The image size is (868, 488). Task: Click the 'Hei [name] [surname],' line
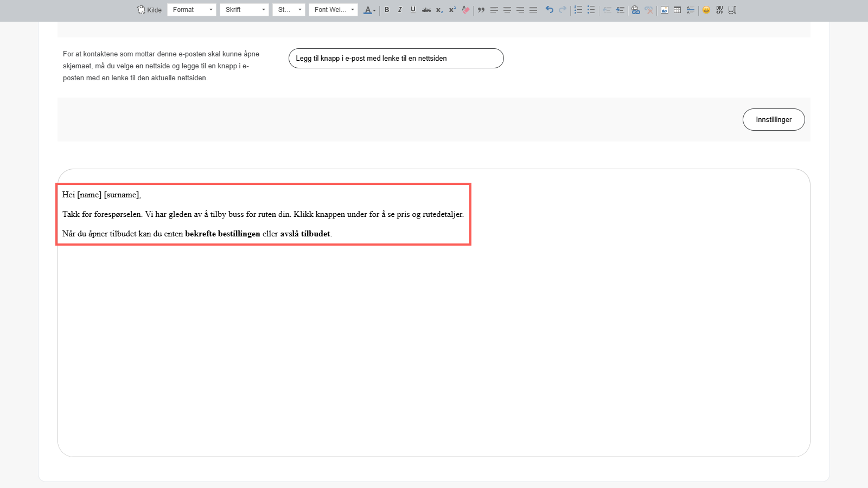point(101,195)
